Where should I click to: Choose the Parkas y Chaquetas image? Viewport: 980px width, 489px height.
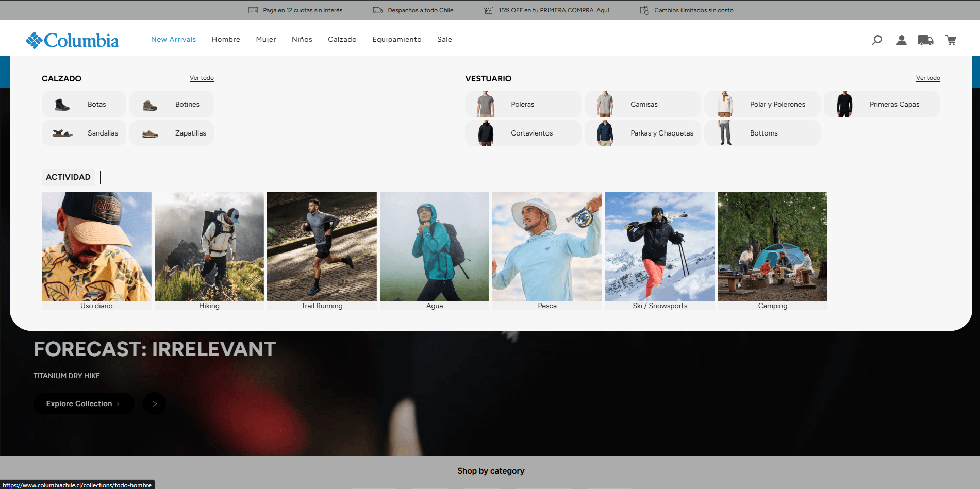605,133
